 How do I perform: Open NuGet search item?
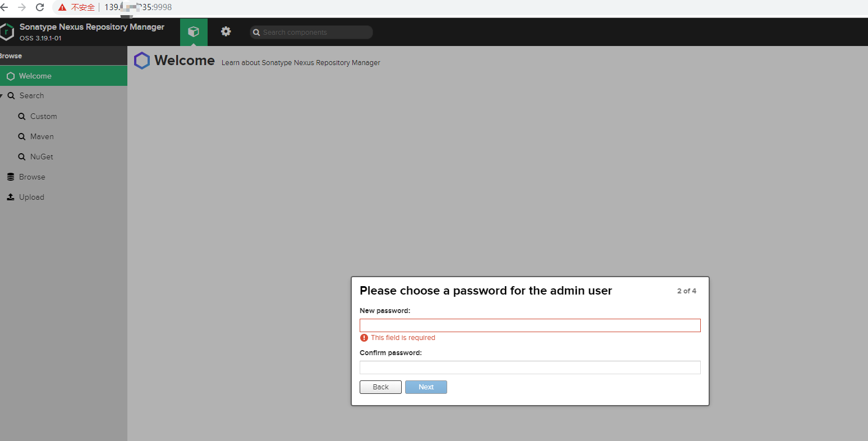pyautogui.click(x=42, y=157)
